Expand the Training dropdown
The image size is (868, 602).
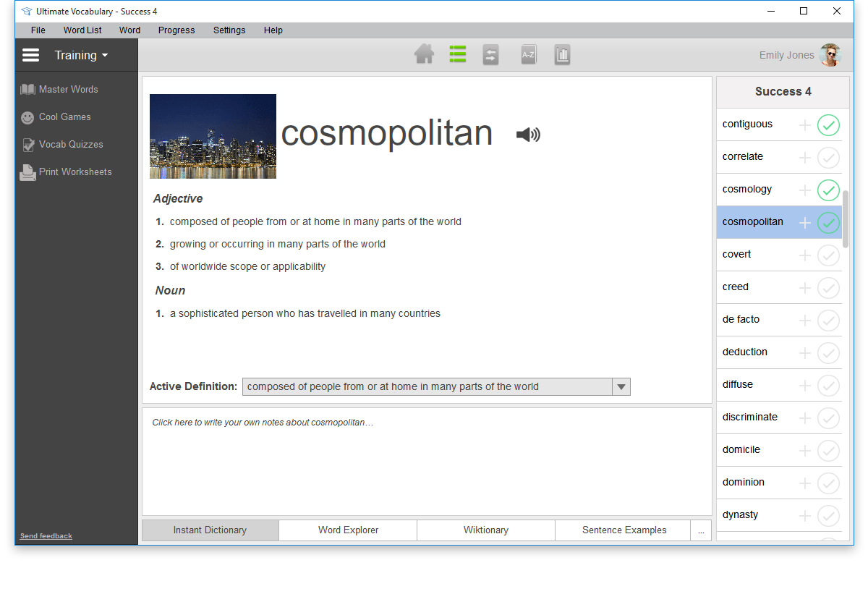[81, 56]
